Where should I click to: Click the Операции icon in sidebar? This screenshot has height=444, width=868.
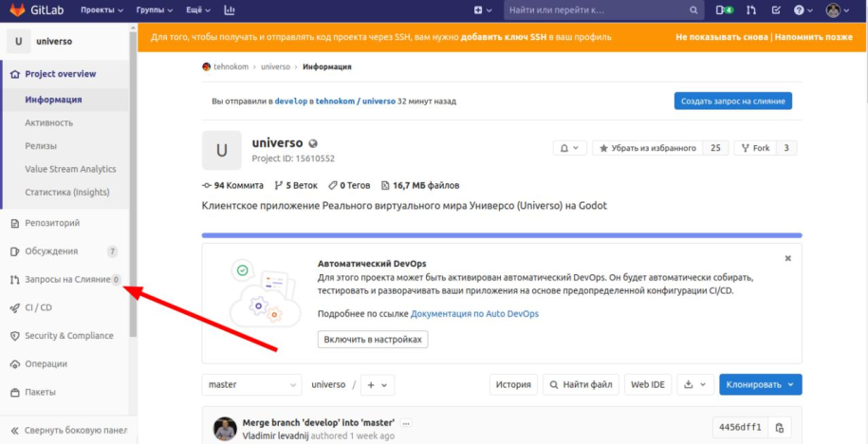pos(15,364)
